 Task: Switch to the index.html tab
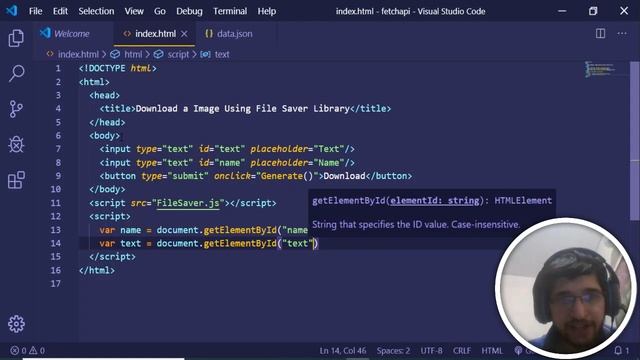pos(154,34)
